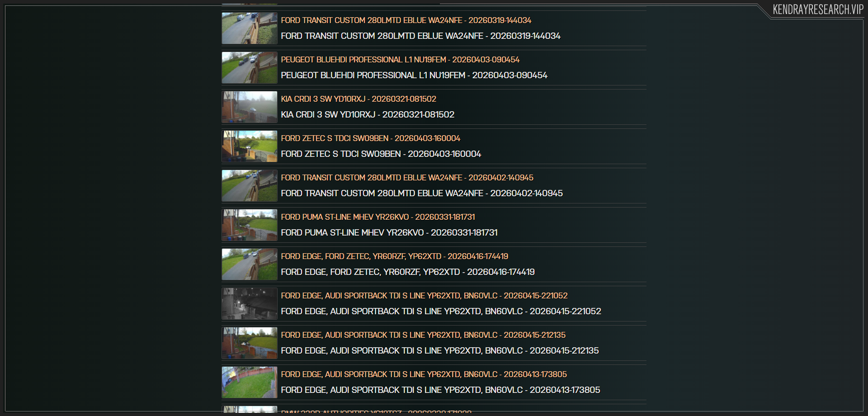The image size is (868, 416).
Task: Select white description text Peugeot BlueHDi Professional NU19FEM
Action: (414, 75)
